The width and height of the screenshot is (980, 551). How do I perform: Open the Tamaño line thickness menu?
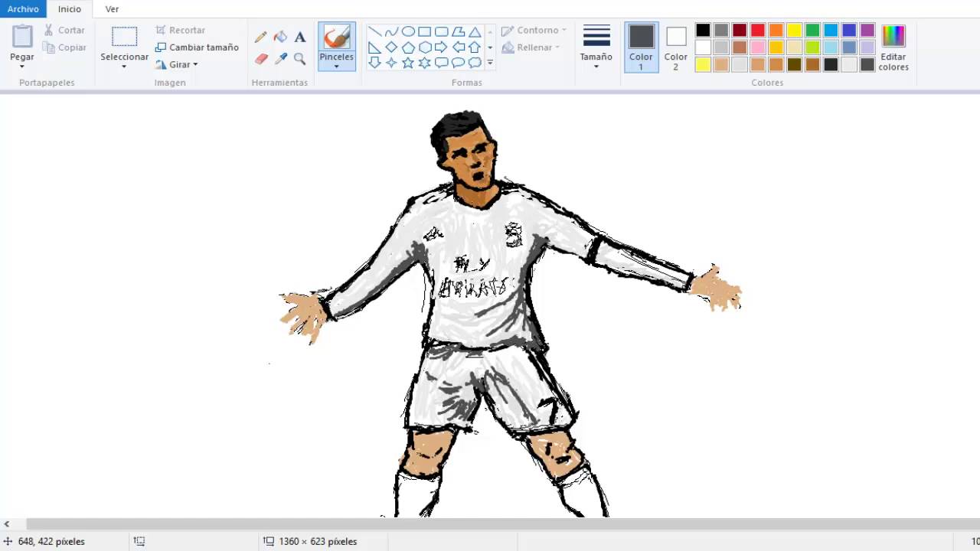[596, 47]
